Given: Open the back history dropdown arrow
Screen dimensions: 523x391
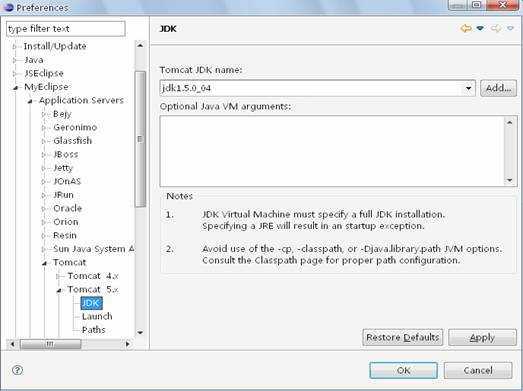Looking at the screenshot, I should (x=480, y=28).
